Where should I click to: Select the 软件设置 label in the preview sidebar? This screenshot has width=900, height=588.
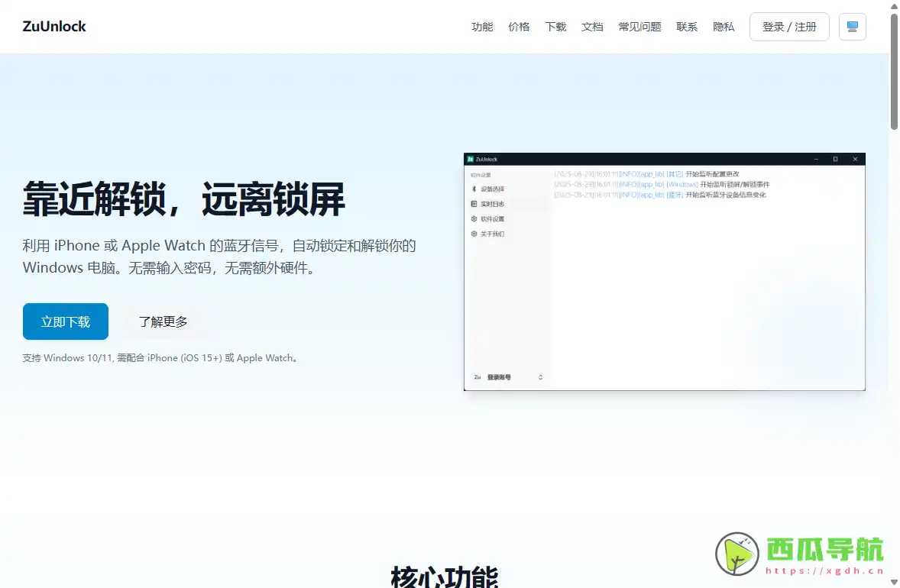pyautogui.click(x=493, y=218)
